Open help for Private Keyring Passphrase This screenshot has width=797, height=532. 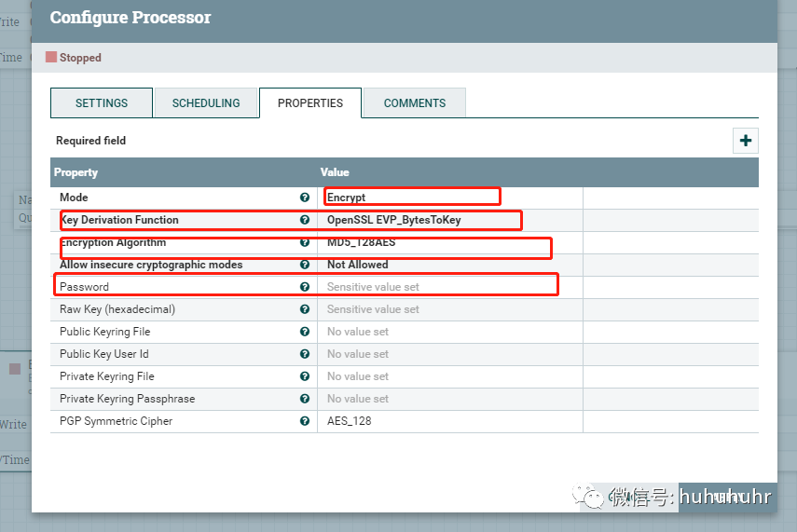305,399
